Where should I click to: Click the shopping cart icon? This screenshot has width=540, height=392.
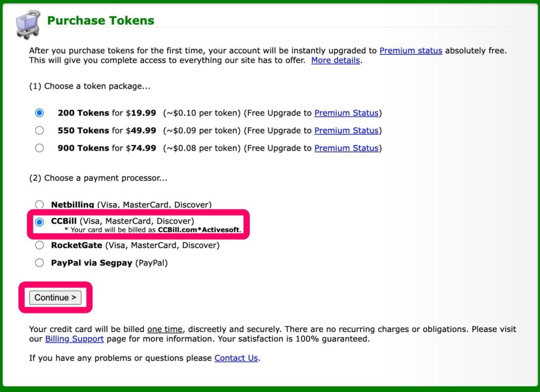[x=27, y=24]
